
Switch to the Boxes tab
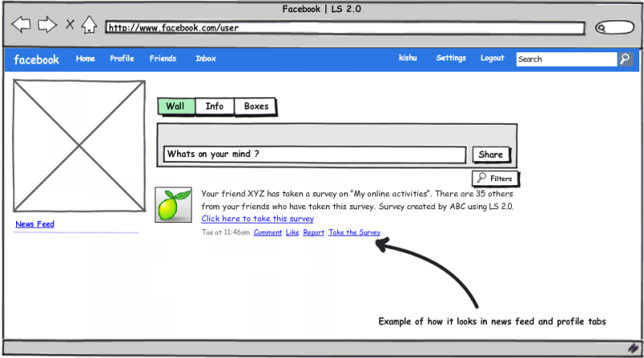point(255,106)
